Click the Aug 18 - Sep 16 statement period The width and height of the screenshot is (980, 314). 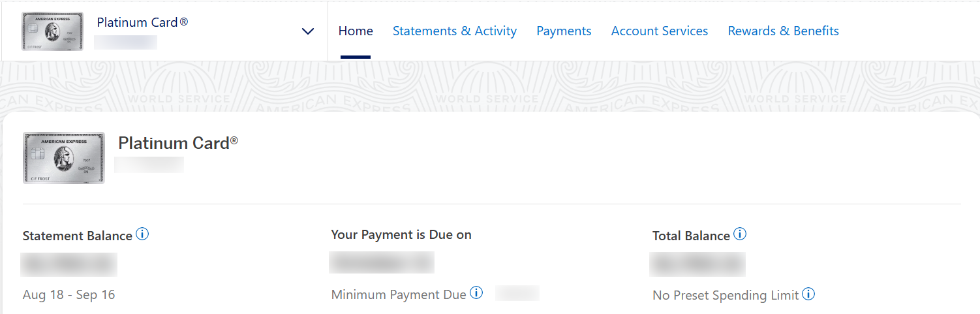69,295
